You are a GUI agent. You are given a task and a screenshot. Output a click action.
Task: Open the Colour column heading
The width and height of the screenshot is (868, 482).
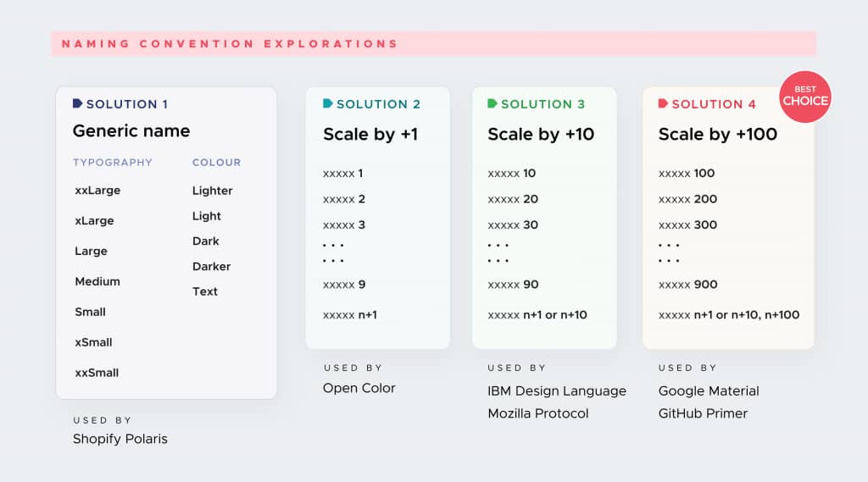pos(216,162)
